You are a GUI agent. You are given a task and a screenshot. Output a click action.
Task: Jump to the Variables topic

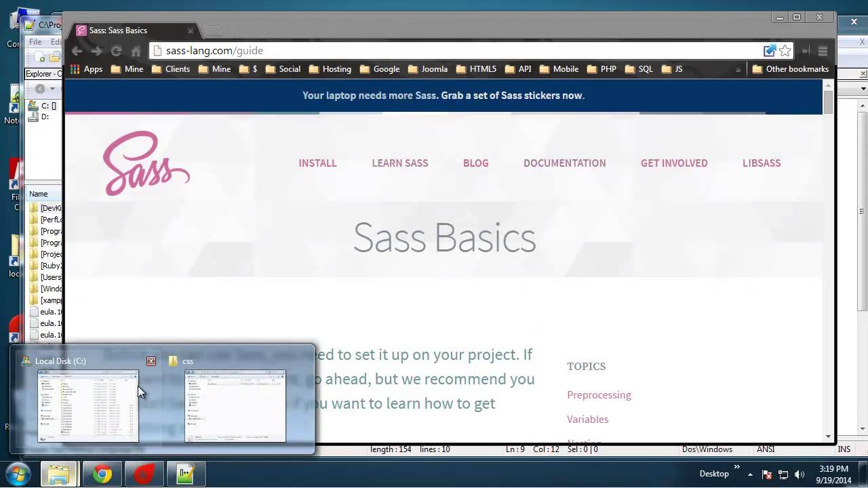click(588, 419)
